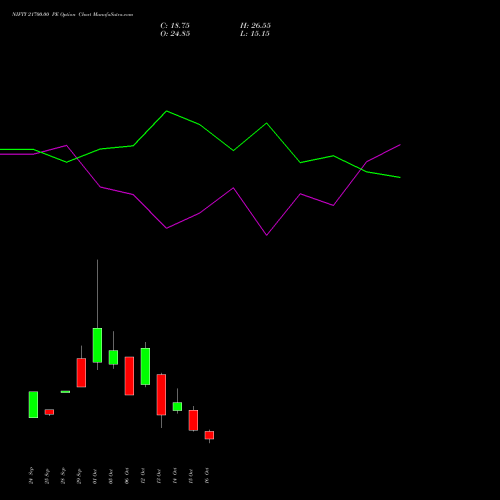This screenshot has height=500, width=500.
Task: Select the 12 Oct date label
Action: coord(143,476)
